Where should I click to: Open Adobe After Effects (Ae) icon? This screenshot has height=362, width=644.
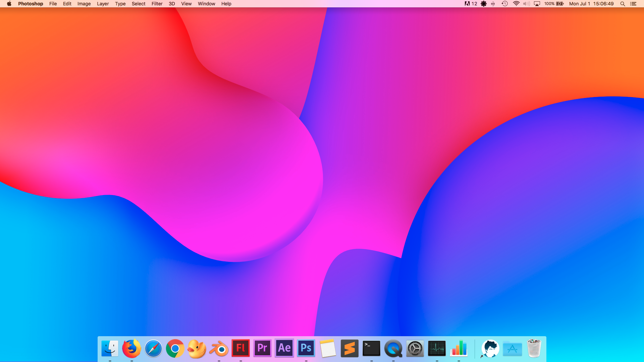pos(284,348)
